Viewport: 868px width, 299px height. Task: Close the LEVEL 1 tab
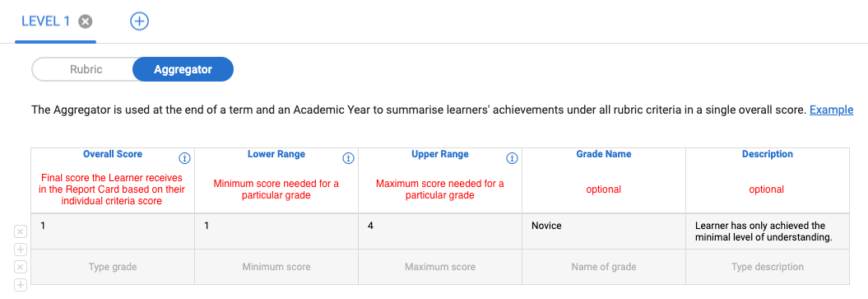click(86, 21)
